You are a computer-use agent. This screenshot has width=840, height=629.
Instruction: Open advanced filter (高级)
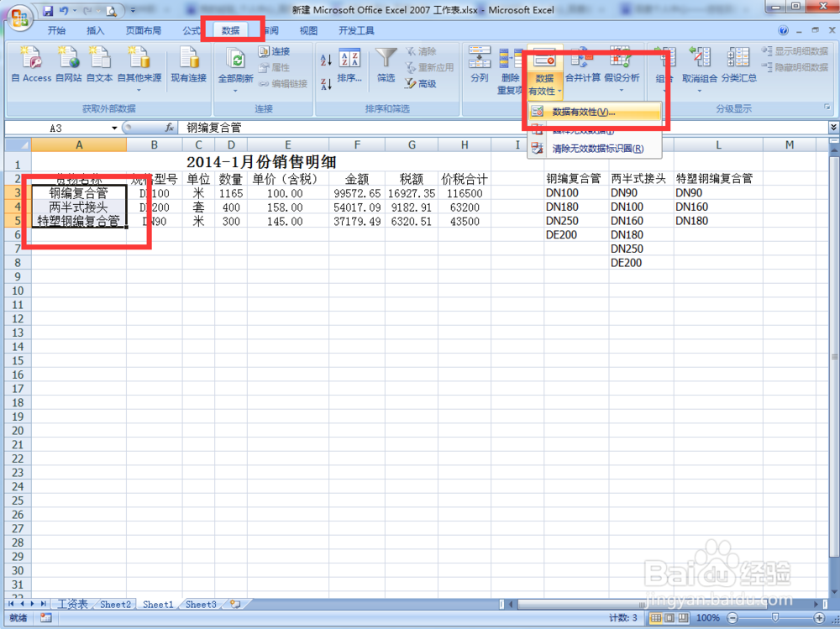click(x=421, y=84)
